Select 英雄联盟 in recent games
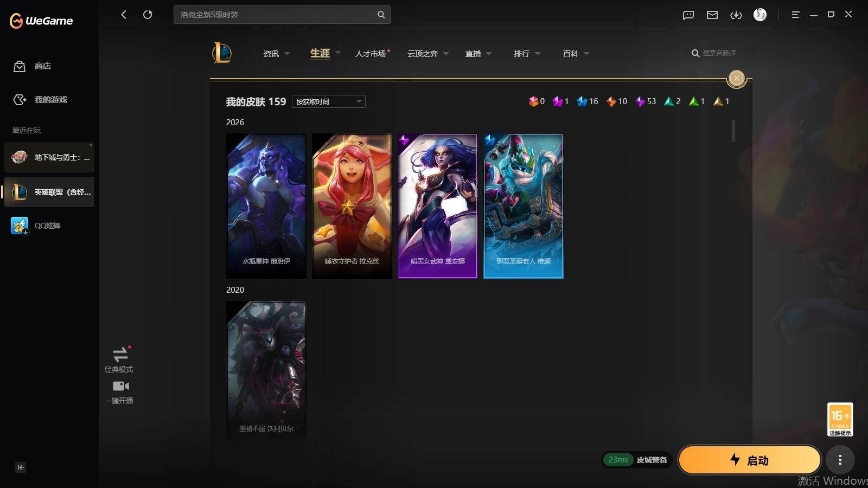Image resolution: width=868 pixels, height=488 pixels. click(49, 192)
